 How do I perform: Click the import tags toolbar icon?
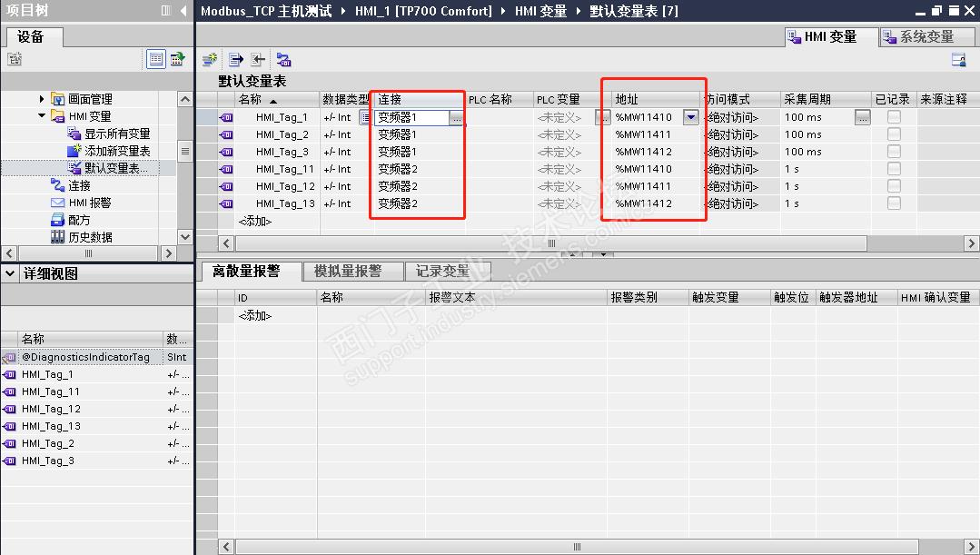pos(258,60)
